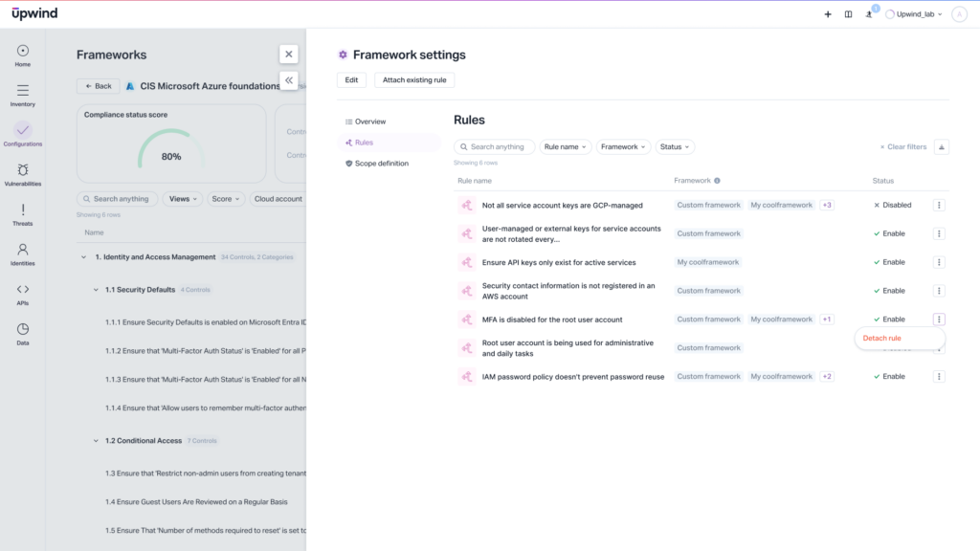Click the Rules search input field
980x551 pixels.
click(x=494, y=146)
